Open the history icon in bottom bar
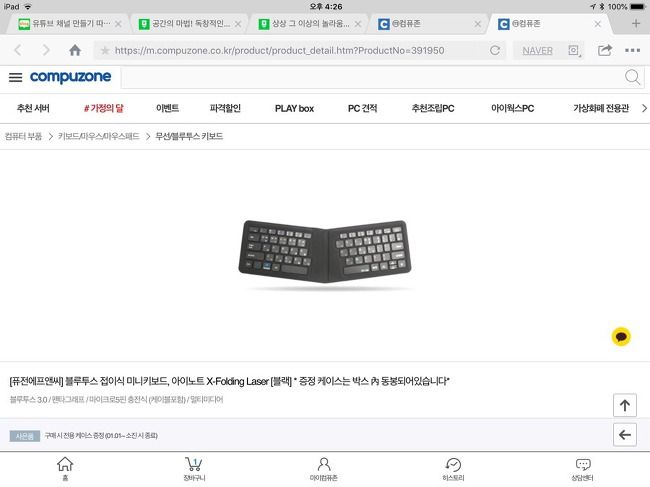Image resolution: width=650 pixels, height=487 pixels. pyautogui.click(x=453, y=469)
